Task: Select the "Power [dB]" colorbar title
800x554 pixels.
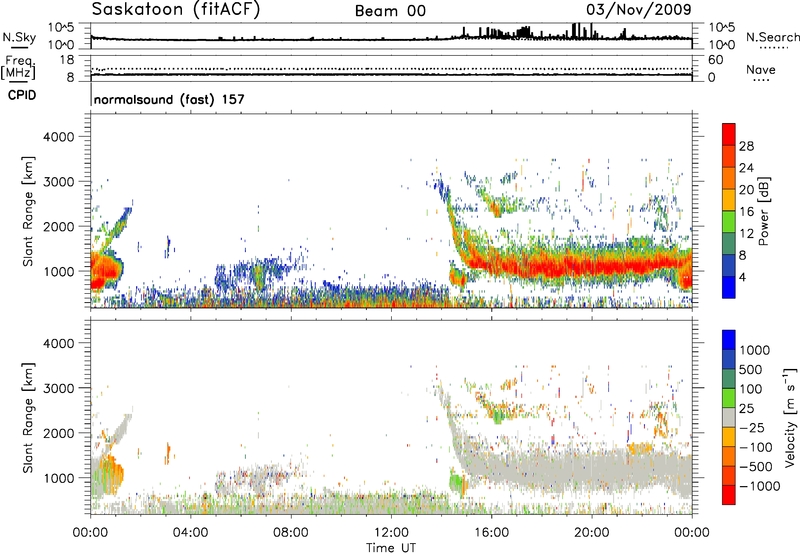Action: (763, 211)
